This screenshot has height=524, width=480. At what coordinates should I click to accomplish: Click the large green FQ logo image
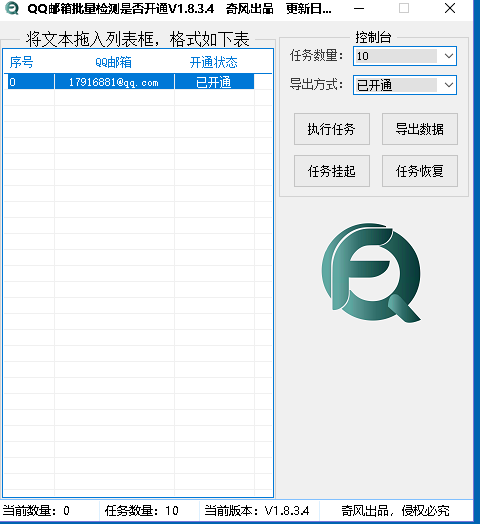(x=371, y=273)
